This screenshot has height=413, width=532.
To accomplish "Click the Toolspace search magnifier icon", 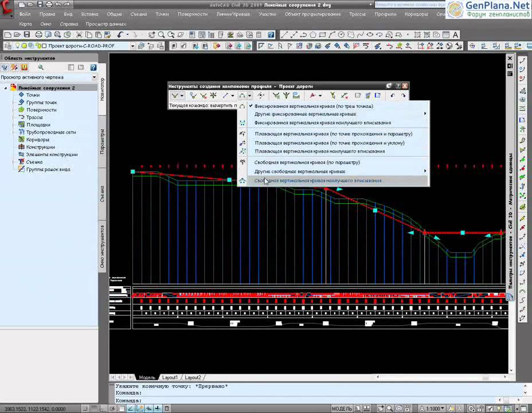I will tap(41, 68).
